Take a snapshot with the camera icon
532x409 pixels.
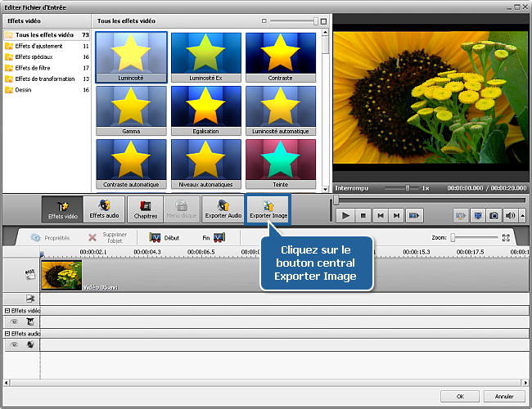(494, 215)
